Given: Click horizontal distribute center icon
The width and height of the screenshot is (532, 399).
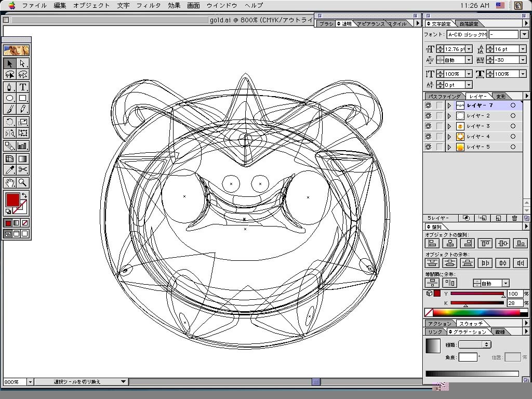Looking at the screenshot, I should [503, 263].
